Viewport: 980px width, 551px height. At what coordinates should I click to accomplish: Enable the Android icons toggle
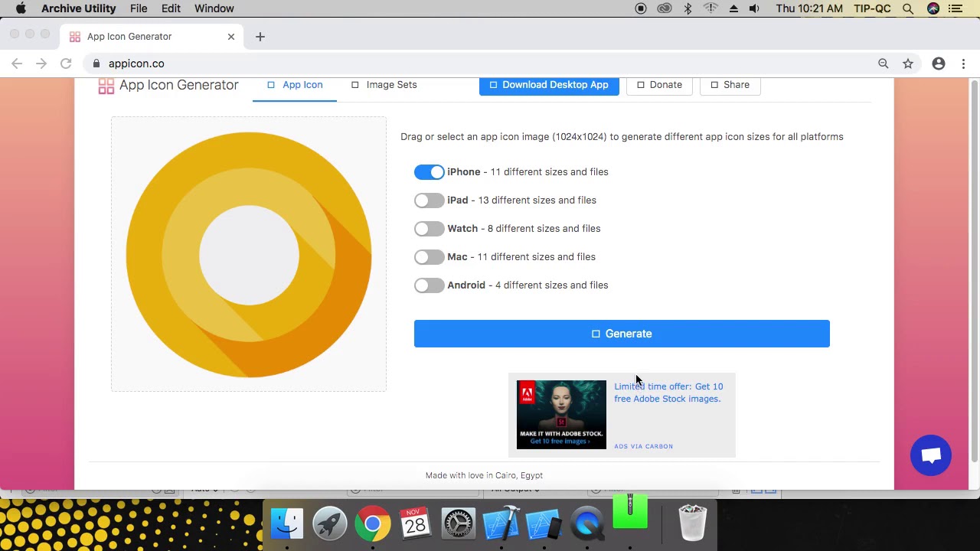click(429, 285)
